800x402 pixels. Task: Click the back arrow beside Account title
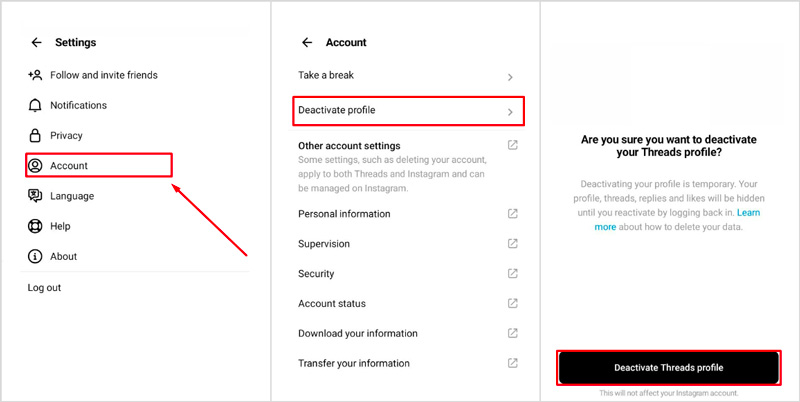(x=307, y=42)
